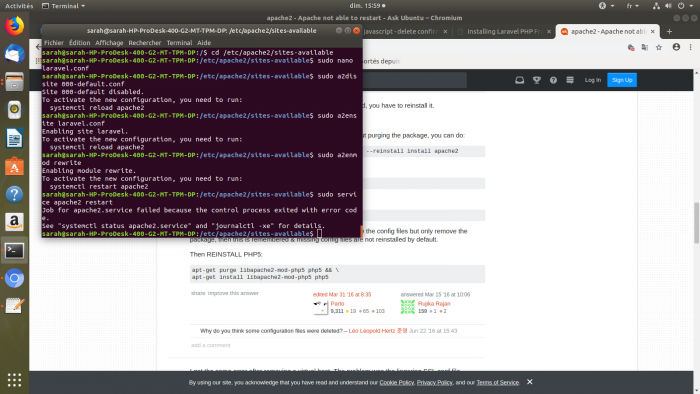Open the system power and volume menu

pyautogui.click(x=674, y=6)
